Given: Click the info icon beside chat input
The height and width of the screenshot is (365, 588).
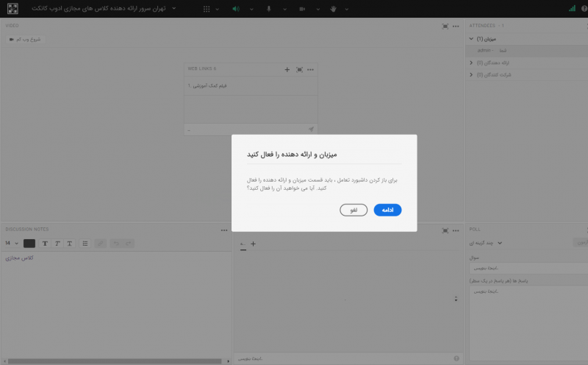Looking at the screenshot, I should [456, 358].
